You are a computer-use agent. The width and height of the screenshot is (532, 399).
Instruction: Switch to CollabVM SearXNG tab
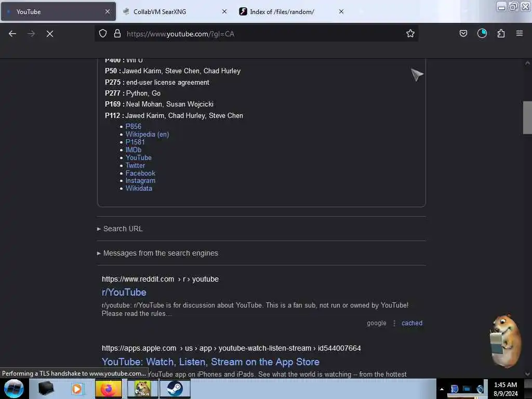coord(175,11)
